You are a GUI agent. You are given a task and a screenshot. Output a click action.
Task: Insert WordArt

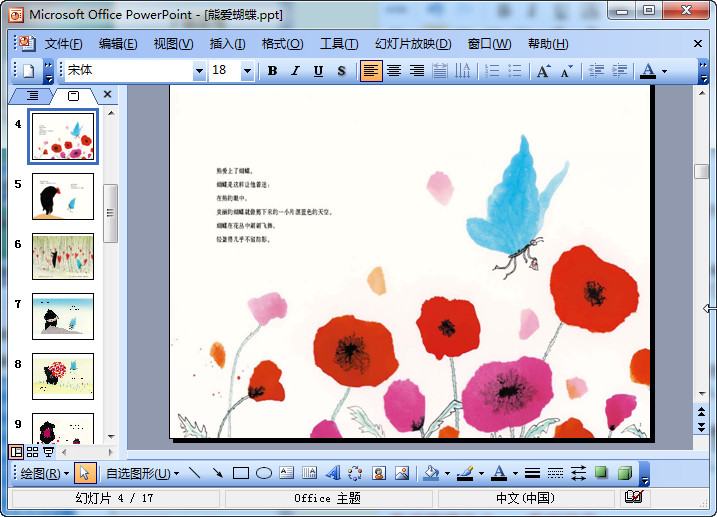333,473
